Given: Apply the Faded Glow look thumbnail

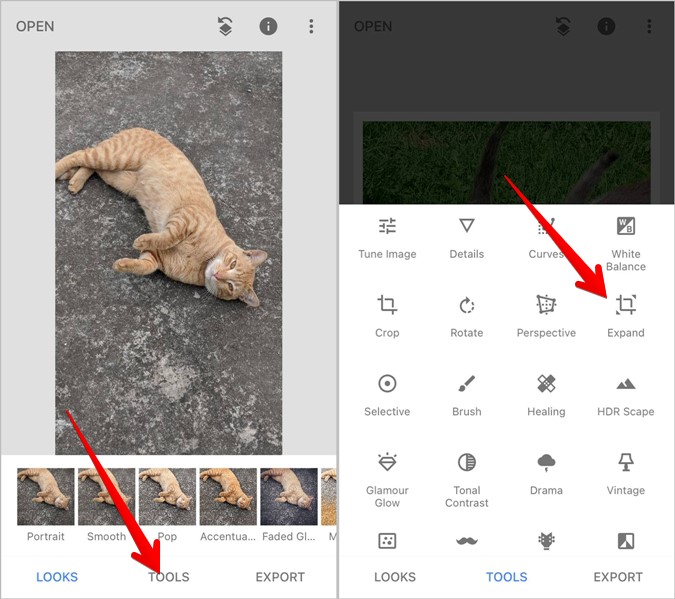Looking at the screenshot, I should (289, 497).
